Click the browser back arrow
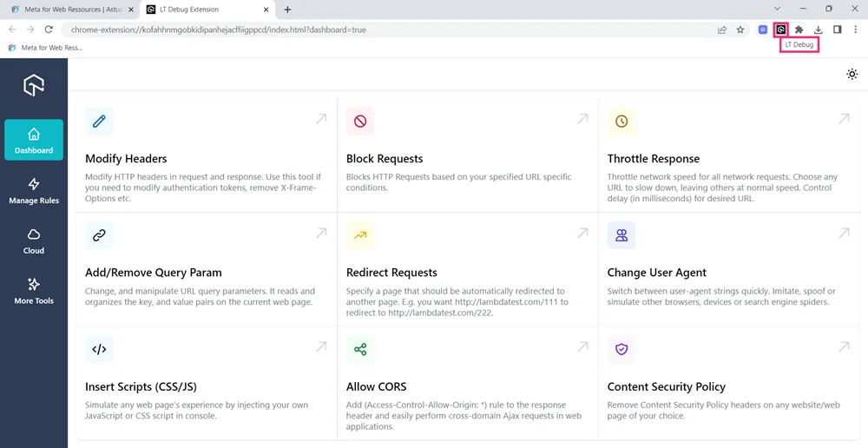Image resolution: width=868 pixels, height=448 pixels. click(x=12, y=30)
